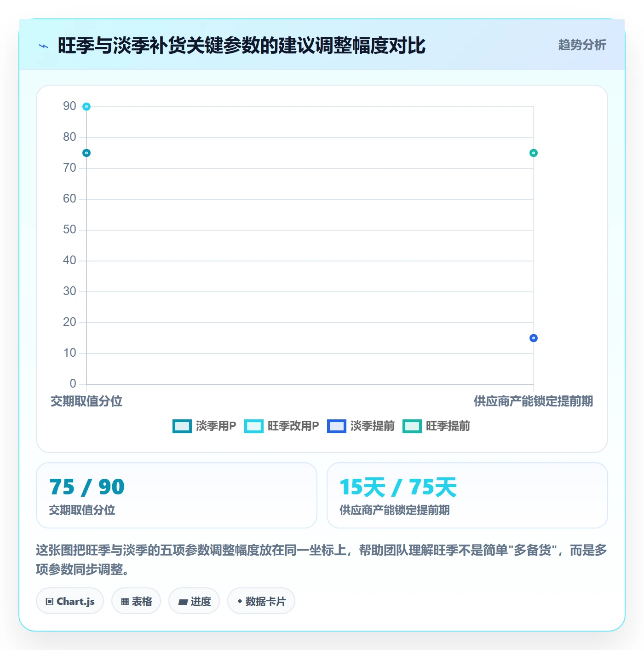Click the y-axis value 90

pyautogui.click(x=69, y=106)
